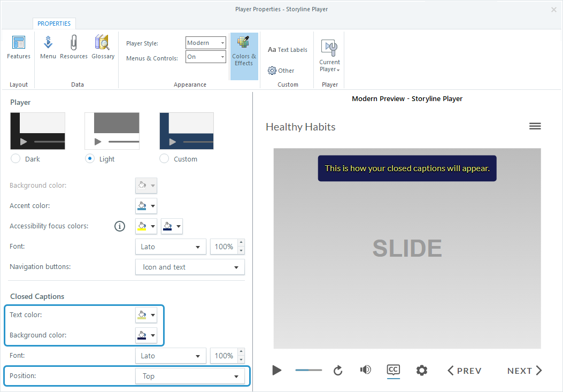This screenshot has height=392, width=563.
Task: Click the NEXT button in preview
Action: pos(525,371)
